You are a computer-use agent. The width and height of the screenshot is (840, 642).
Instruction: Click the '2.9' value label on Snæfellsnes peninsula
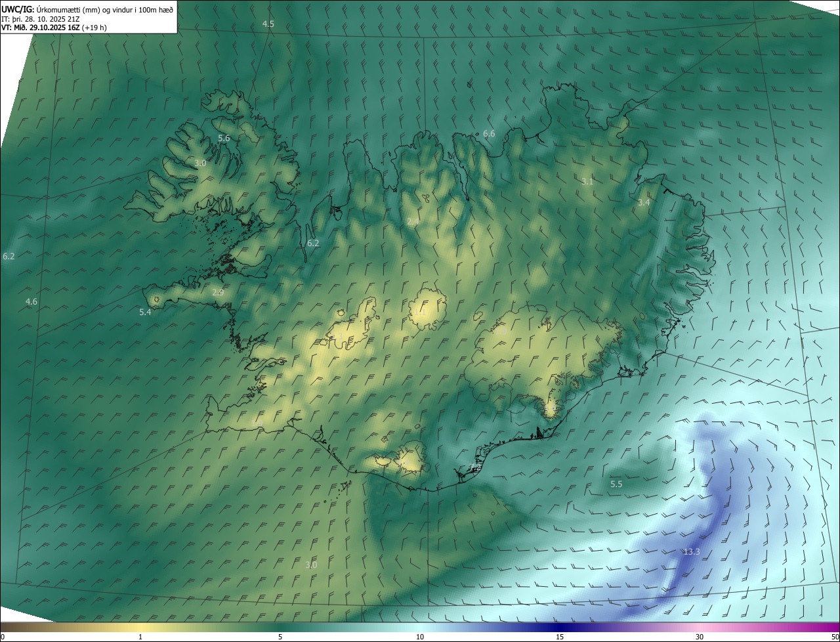[218, 292]
